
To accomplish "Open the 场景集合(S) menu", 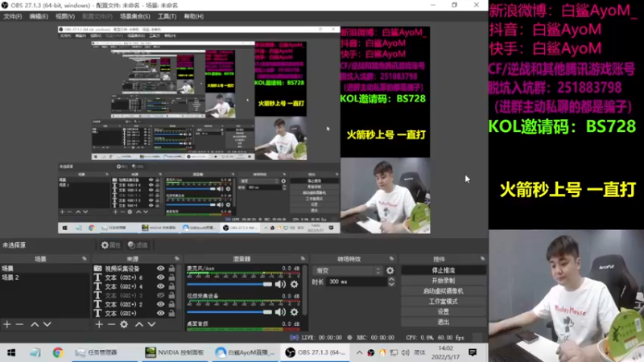I will 134,16.
